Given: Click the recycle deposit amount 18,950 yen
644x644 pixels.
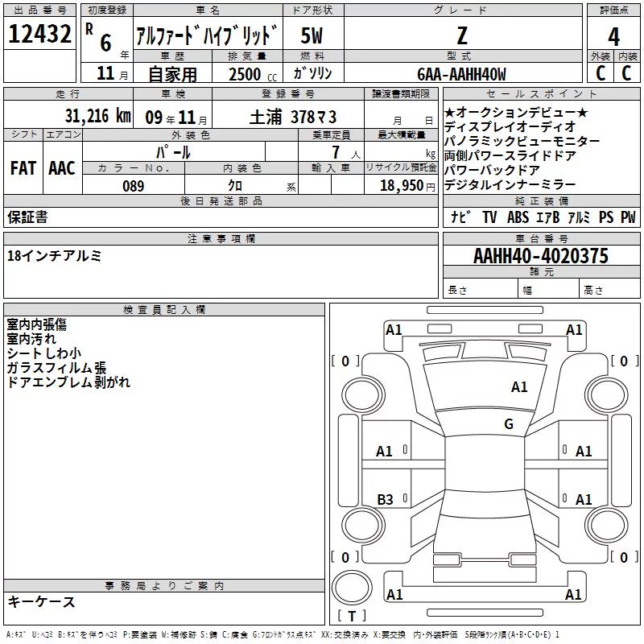Looking at the screenshot, I should 407,186.
